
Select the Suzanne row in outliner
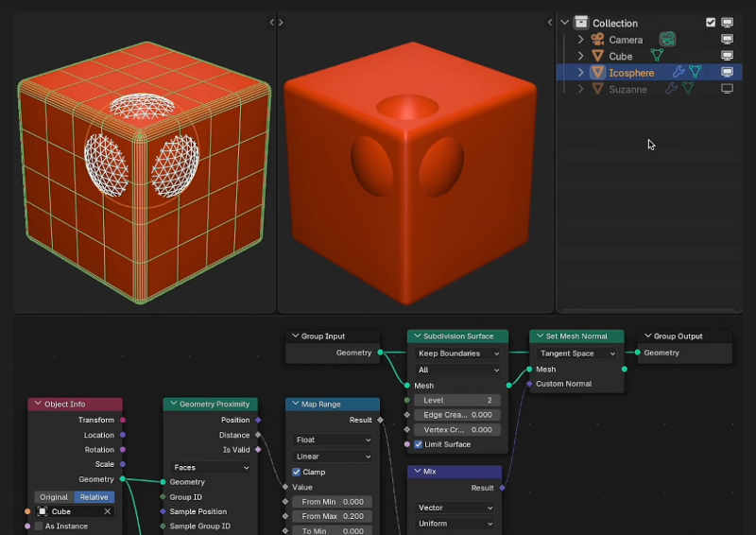[649, 89]
